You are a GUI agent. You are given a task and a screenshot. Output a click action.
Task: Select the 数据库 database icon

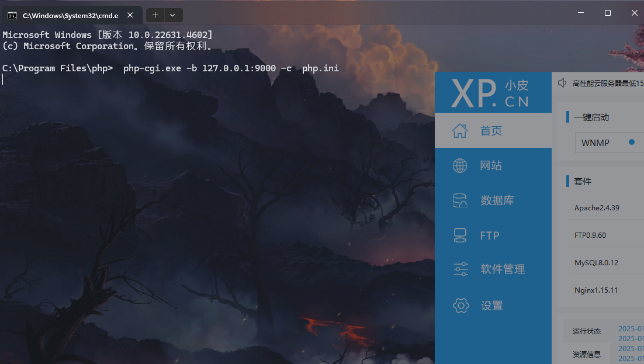(x=460, y=201)
